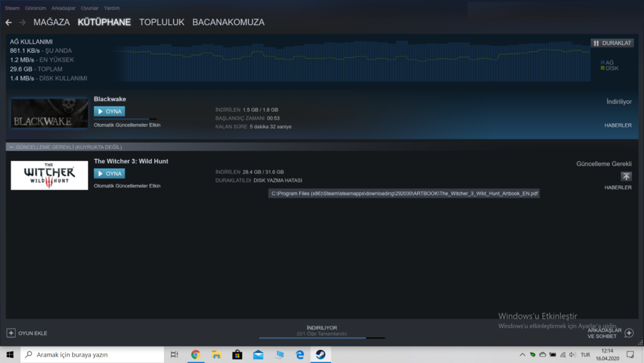
Task: Click the battery tray icon
Action: tap(553, 355)
